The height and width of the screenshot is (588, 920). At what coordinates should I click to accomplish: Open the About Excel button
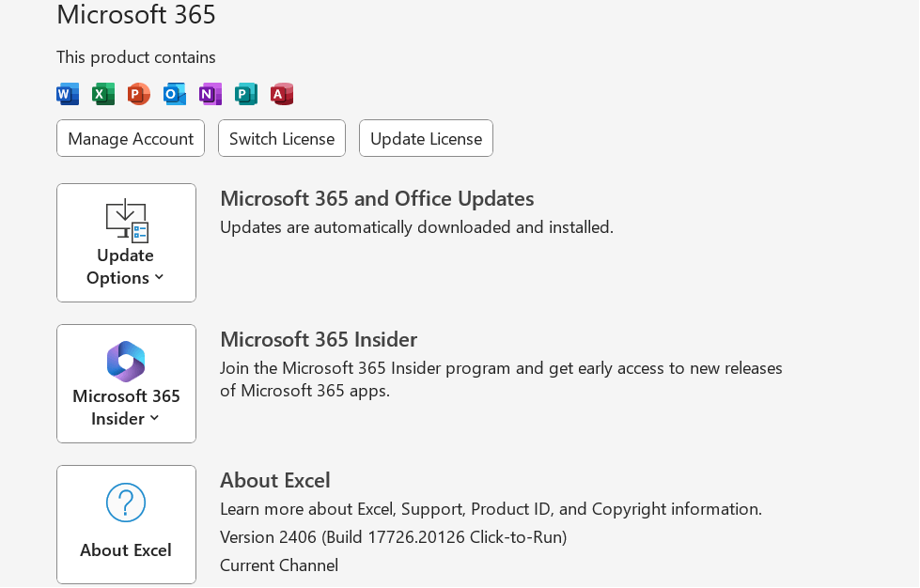(126, 524)
